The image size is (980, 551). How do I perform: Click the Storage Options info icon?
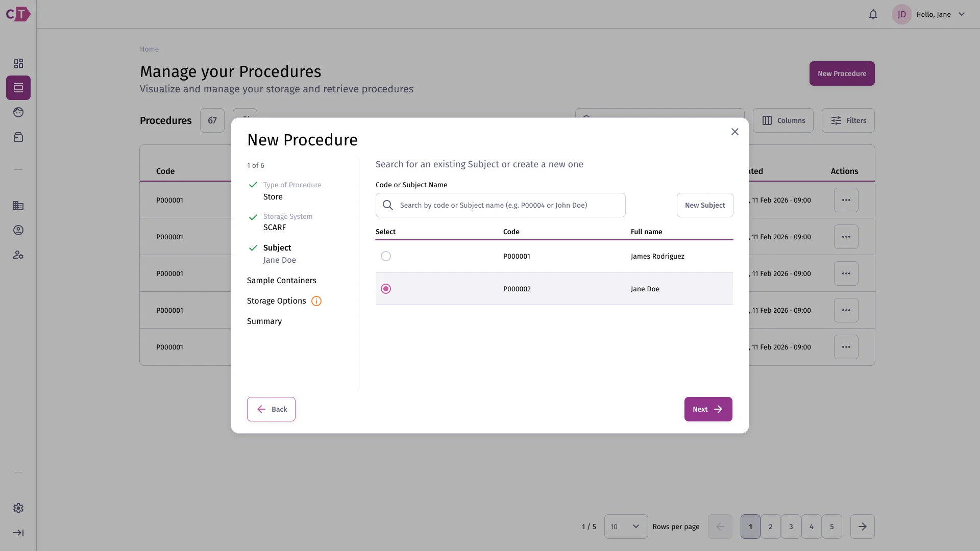click(x=316, y=301)
